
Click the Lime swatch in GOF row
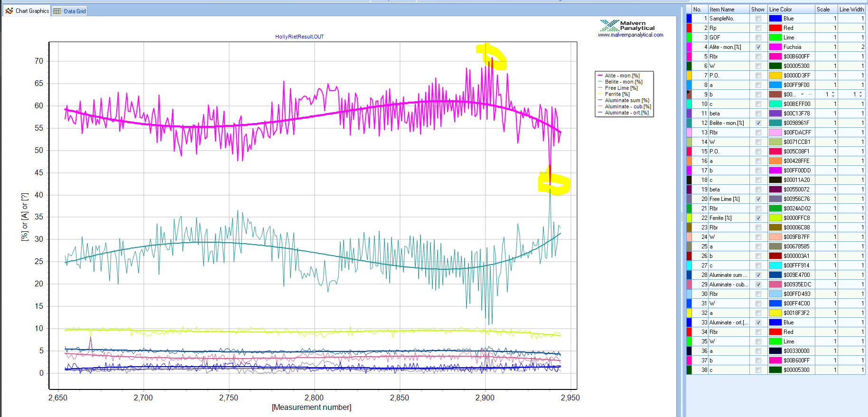click(775, 38)
